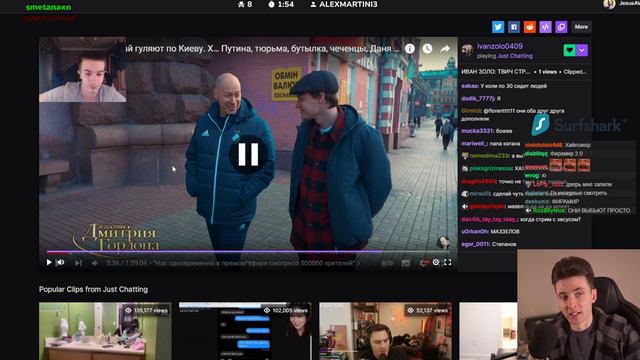Click the channel avatar watermark in the video
Image resolution: width=640 pixels, height=360 pixels.
(x=443, y=242)
